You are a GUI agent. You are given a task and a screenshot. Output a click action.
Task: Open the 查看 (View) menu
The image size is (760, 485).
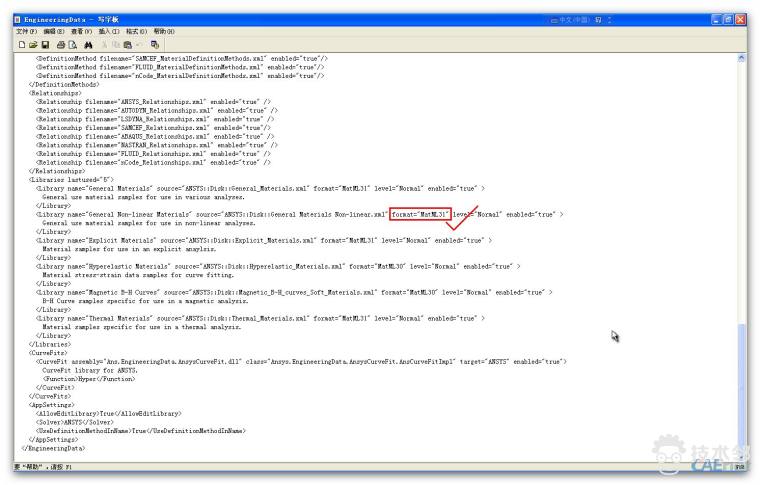[x=80, y=32]
